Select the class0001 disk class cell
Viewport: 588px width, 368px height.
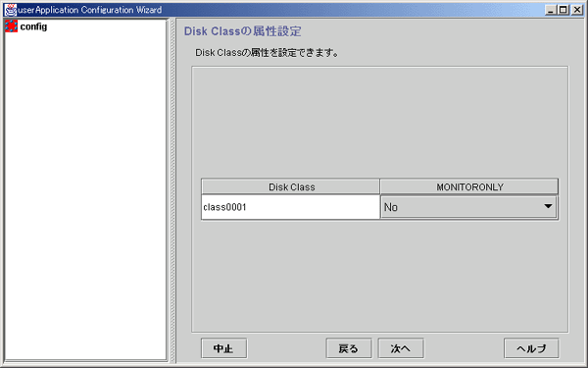[x=290, y=207]
